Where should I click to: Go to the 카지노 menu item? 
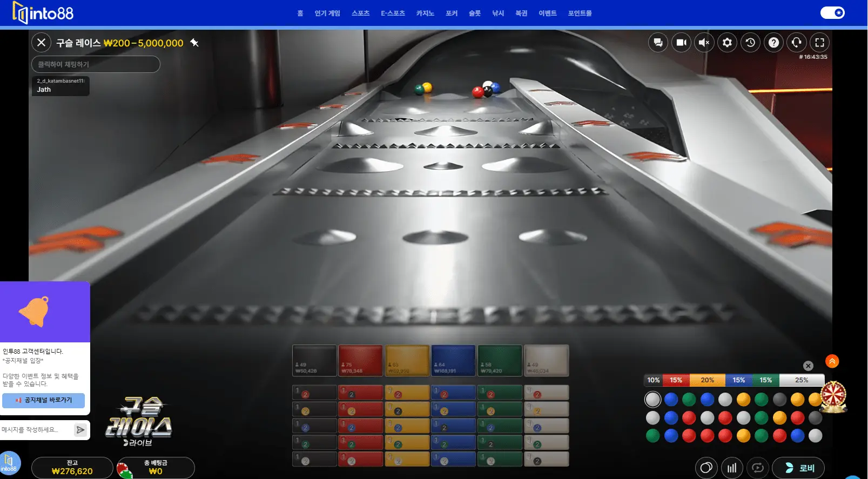(x=425, y=14)
